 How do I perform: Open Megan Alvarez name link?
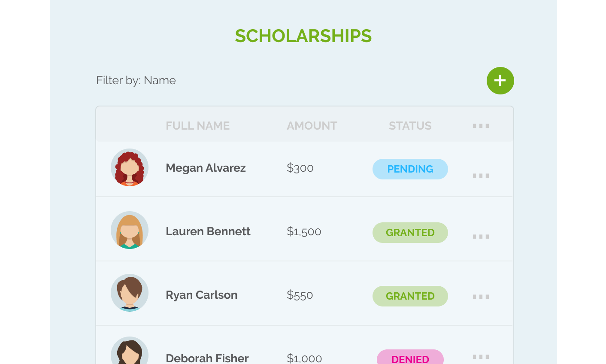pos(206,168)
